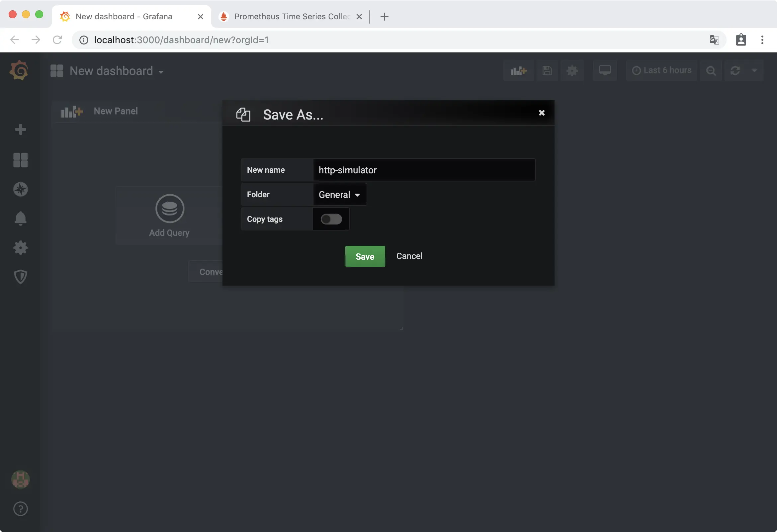Cycle view mode monitor icon
Image resolution: width=777 pixels, height=532 pixels.
(x=604, y=70)
